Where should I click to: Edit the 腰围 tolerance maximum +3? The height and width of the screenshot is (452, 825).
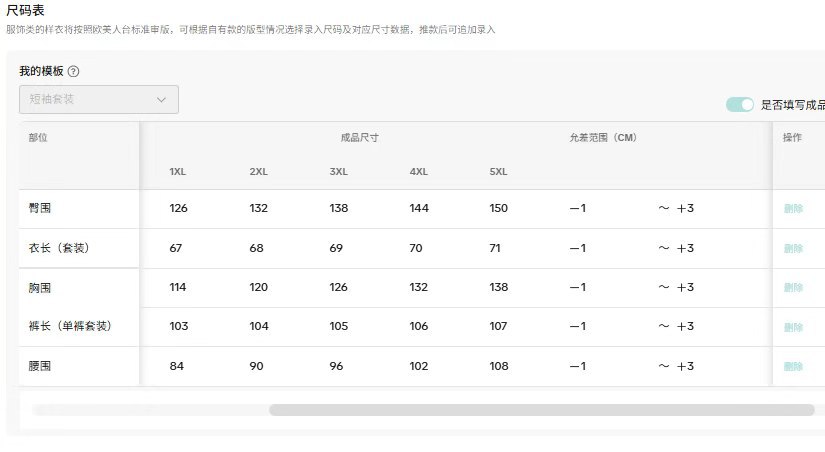685,366
